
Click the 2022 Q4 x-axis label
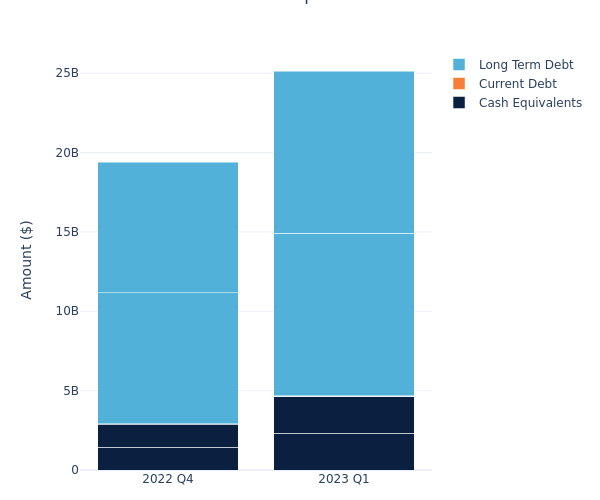click(x=168, y=479)
